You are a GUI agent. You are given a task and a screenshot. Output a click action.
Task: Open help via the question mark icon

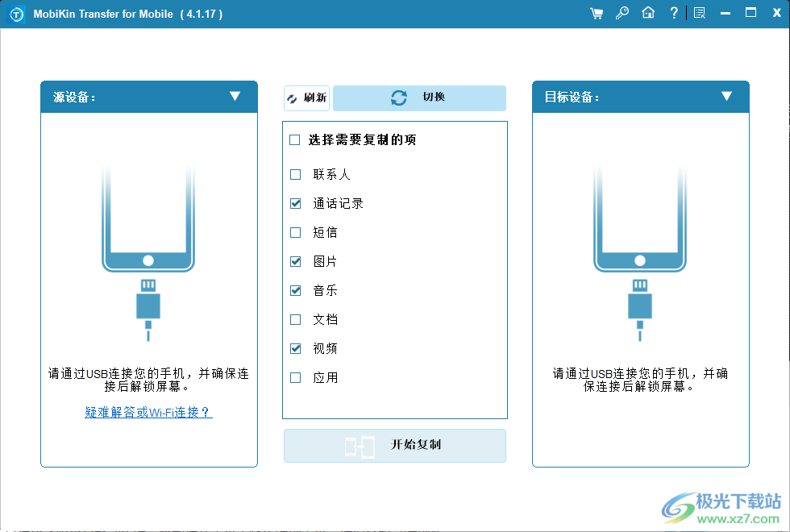point(674,13)
